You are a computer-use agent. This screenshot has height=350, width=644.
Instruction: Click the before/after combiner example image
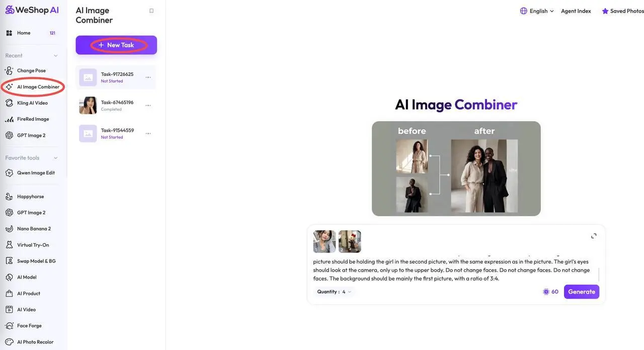pyautogui.click(x=456, y=168)
